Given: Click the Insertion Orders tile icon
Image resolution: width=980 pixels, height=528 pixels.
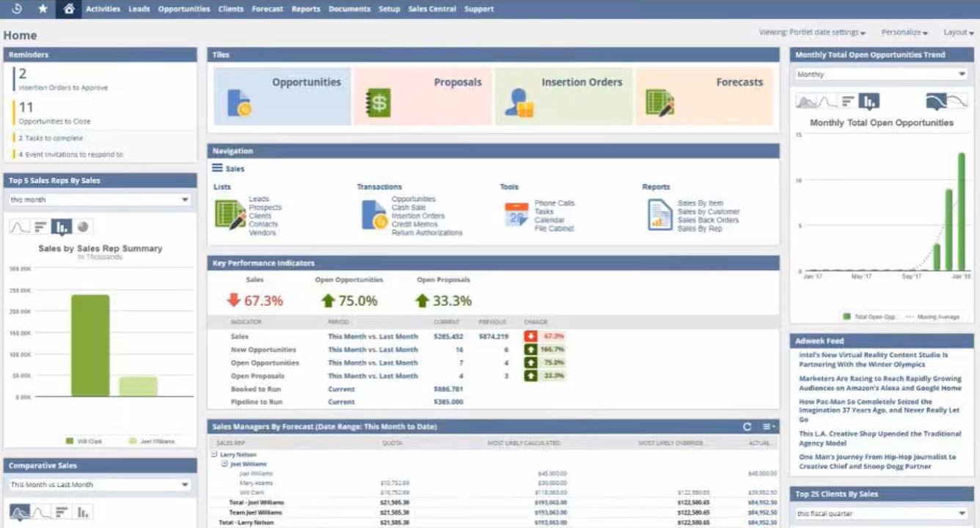Looking at the screenshot, I should point(519,103).
